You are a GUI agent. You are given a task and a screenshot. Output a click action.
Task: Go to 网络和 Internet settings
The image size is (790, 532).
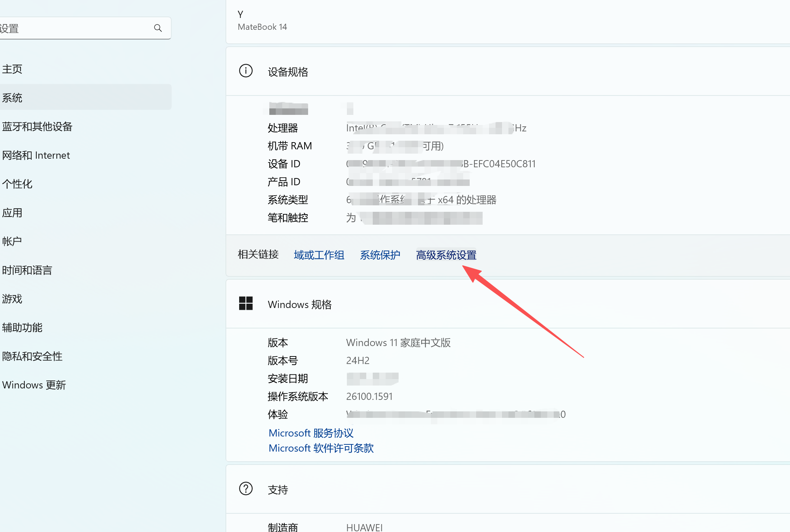point(36,155)
